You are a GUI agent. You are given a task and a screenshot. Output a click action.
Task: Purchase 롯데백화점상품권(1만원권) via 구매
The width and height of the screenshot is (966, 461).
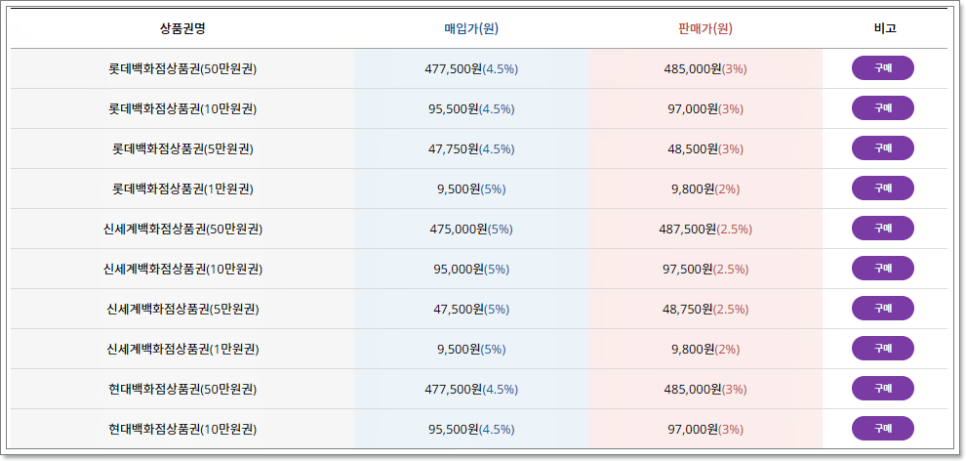click(x=882, y=188)
